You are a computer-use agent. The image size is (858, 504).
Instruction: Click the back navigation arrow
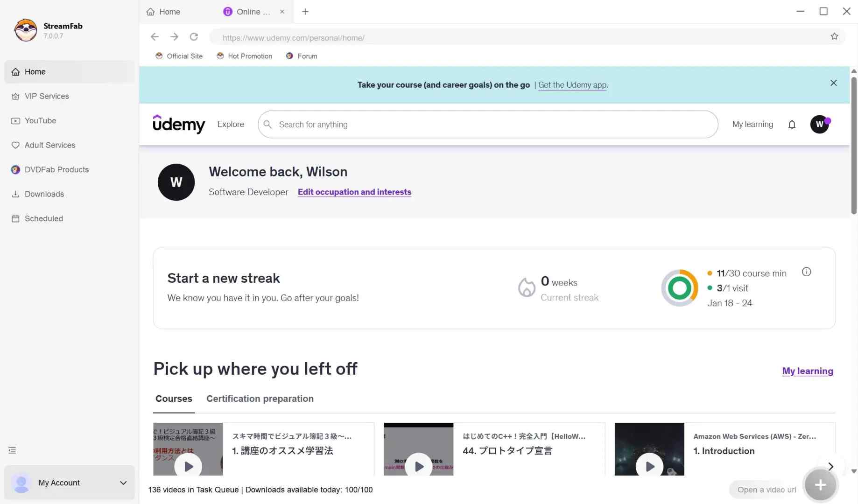coord(155,36)
